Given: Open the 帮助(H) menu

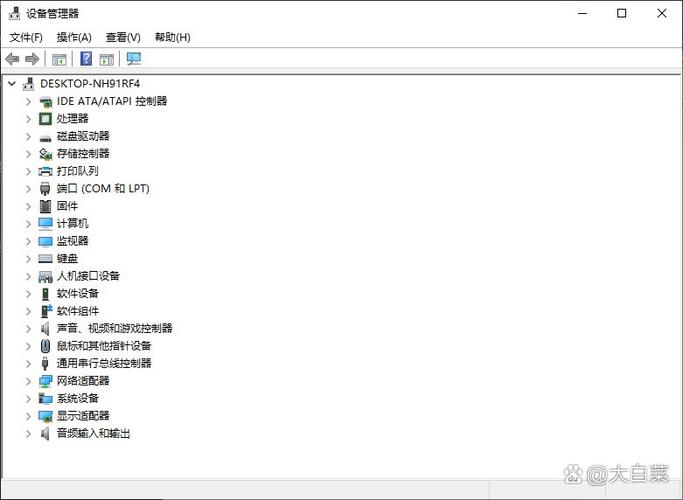Looking at the screenshot, I should click(172, 37).
